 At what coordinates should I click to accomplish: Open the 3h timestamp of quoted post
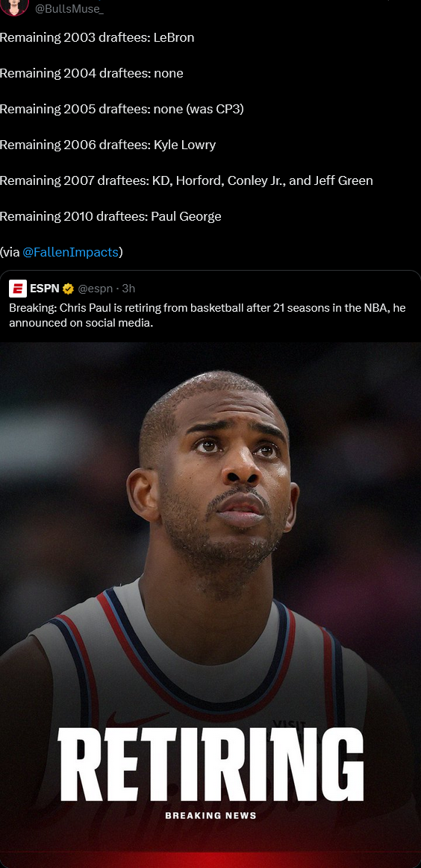click(x=128, y=289)
